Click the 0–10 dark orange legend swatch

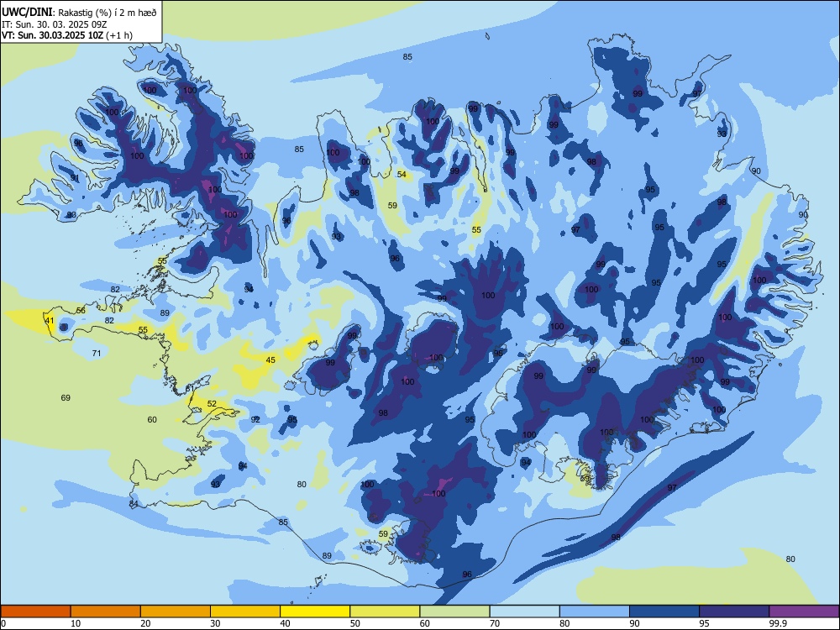coord(35,612)
